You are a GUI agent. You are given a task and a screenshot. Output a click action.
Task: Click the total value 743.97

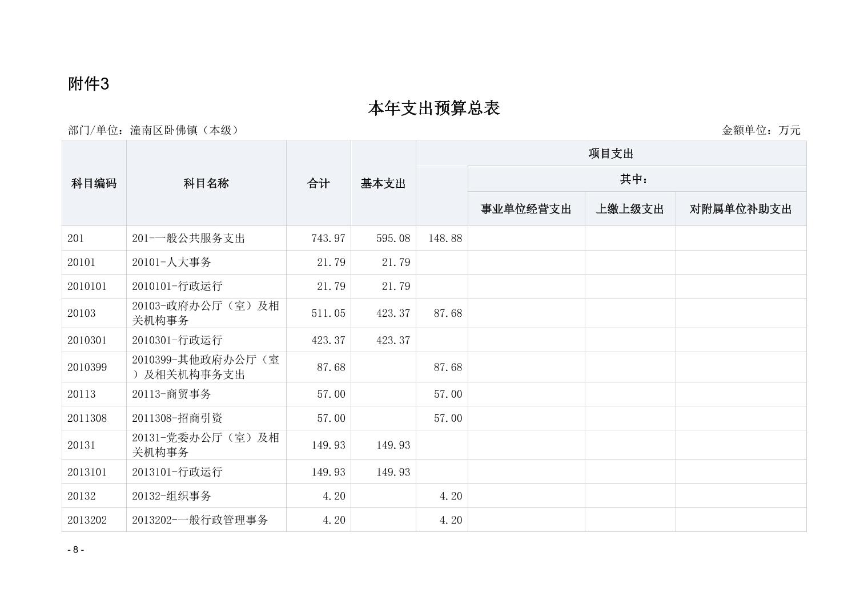(328, 238)
